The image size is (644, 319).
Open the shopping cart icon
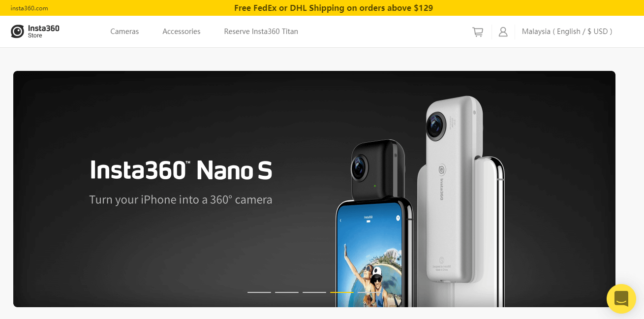click(x=477, y=32)
